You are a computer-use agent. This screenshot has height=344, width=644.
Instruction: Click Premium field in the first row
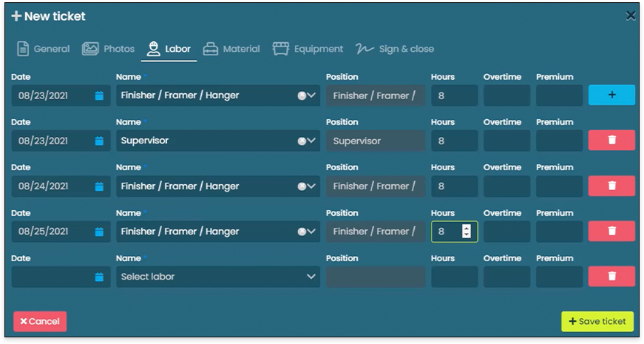[559, 95]
